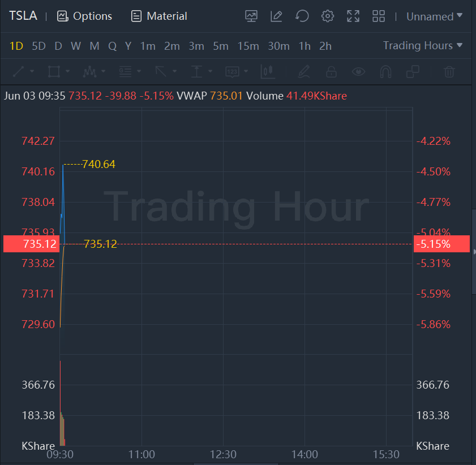
Task: Open the multi-chart grid layout
Action: (379, 16)
